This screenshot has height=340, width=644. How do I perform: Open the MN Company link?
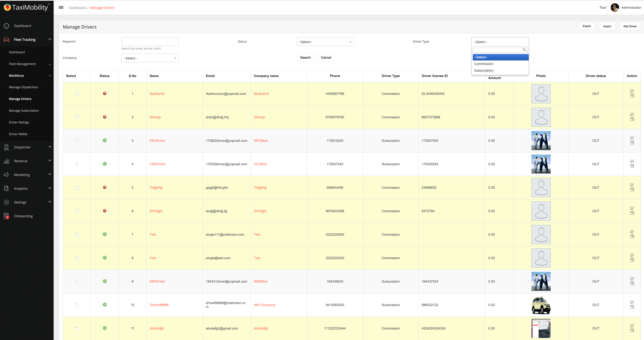click(264, 305)
